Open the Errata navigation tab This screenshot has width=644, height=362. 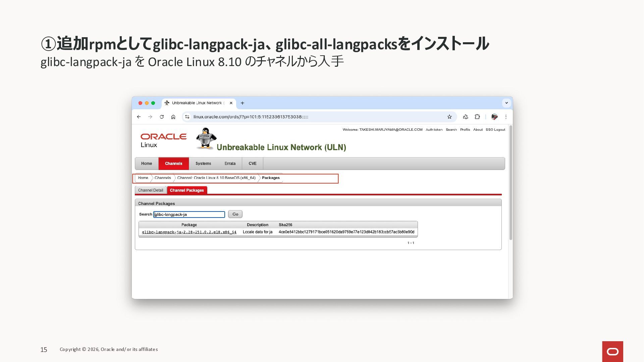(x=230, y=164)
